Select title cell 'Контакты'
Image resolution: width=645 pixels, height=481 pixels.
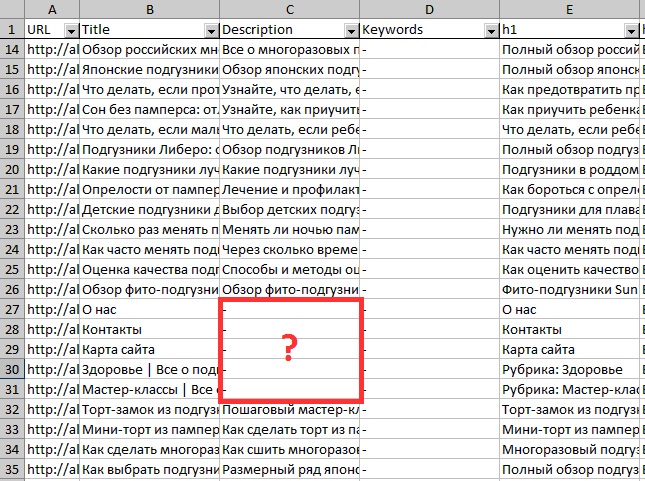(150, 330)
